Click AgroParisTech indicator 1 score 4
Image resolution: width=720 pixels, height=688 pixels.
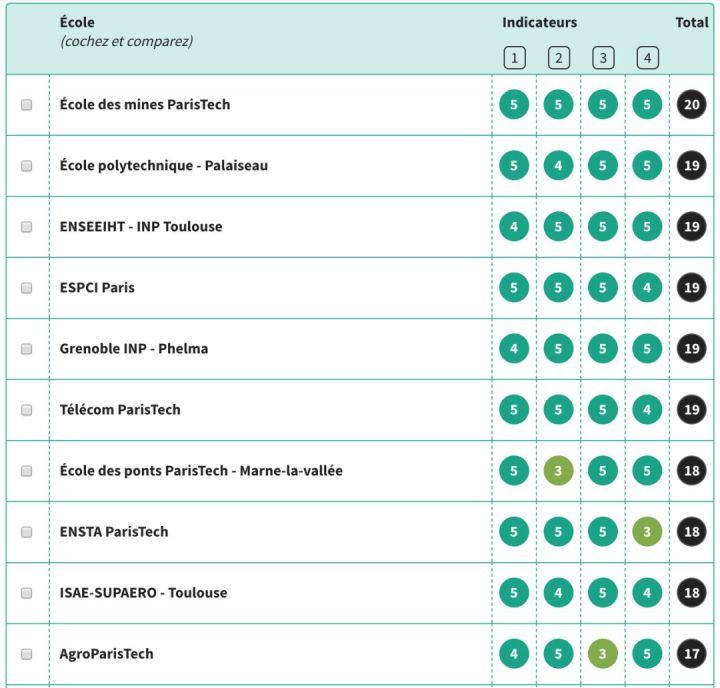(x=514, y=654)
